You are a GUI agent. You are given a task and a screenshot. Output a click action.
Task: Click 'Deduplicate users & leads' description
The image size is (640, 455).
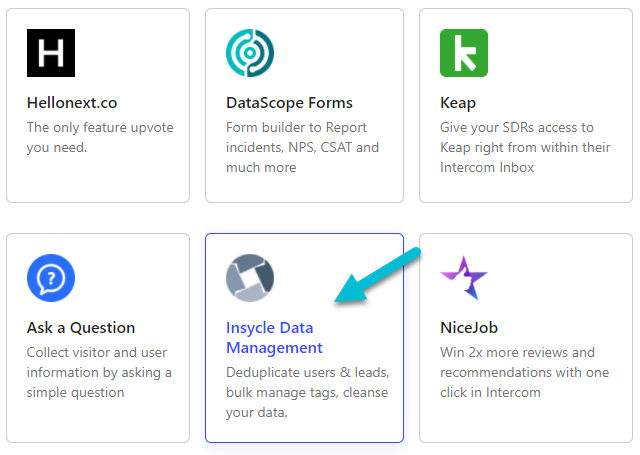(308, 392)
